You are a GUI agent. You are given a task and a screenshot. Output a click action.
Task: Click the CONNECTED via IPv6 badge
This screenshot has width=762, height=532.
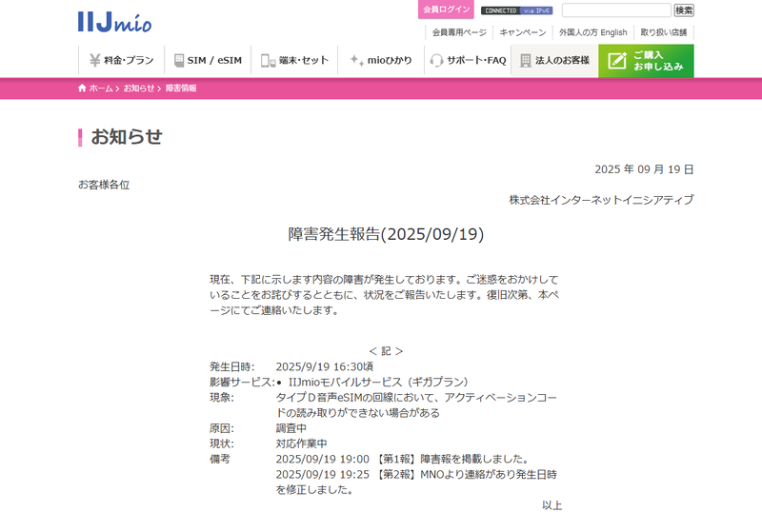coord(516,10)
